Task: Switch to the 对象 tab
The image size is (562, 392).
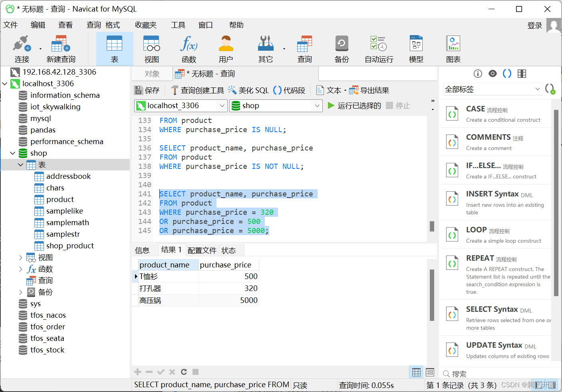Action: point(152,74)
